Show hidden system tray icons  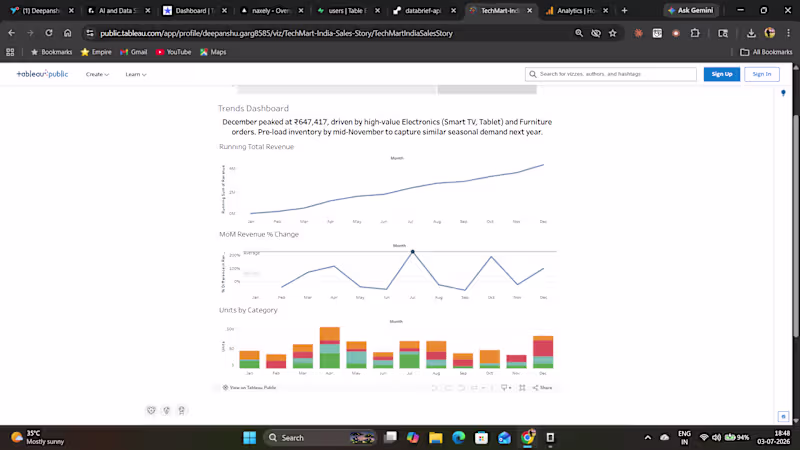tap(647, 437)
